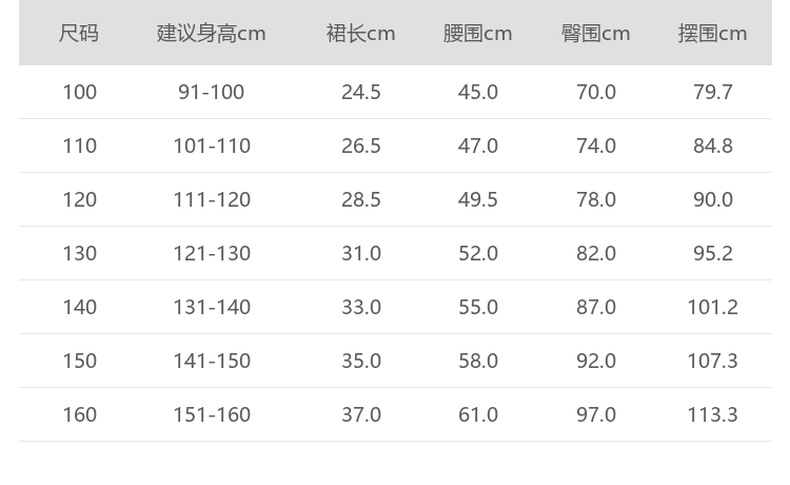The width and height of the screenshot is (790, 485).
Task: Click the 151-160 height range cell
Action: [211, 414]
